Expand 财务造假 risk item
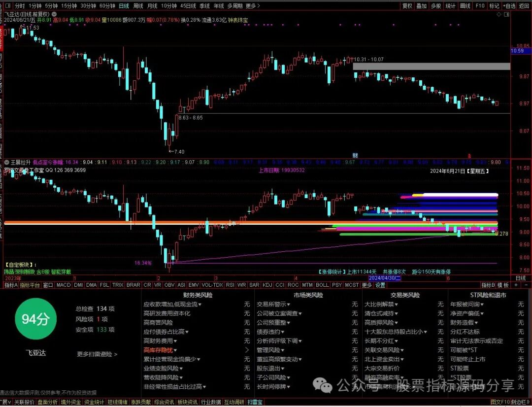 click(464, 322)
